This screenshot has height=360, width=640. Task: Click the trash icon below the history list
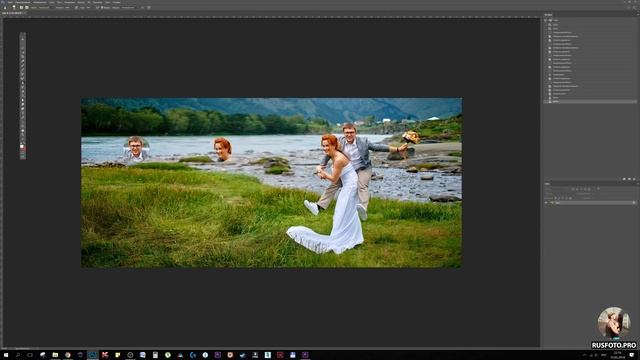pyautogui.click(x=634, y=179)
